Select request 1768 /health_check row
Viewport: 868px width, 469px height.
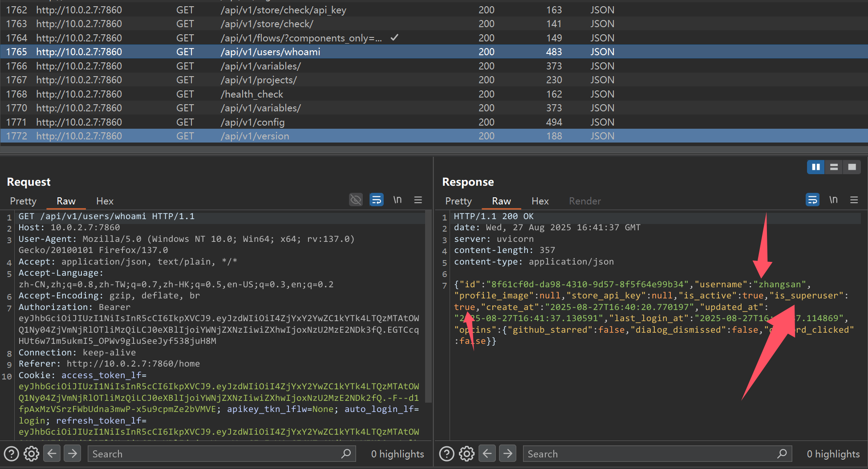tap(251, 94)
